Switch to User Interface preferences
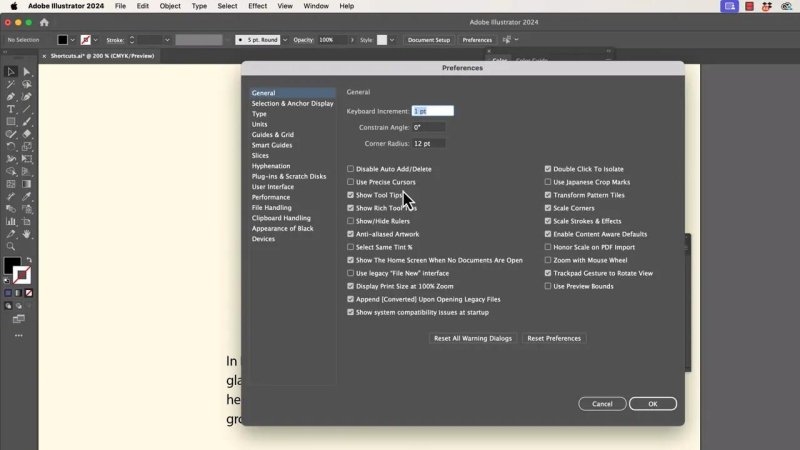The height and width of the screenshot is (450, 800). (x=272, y=187)
